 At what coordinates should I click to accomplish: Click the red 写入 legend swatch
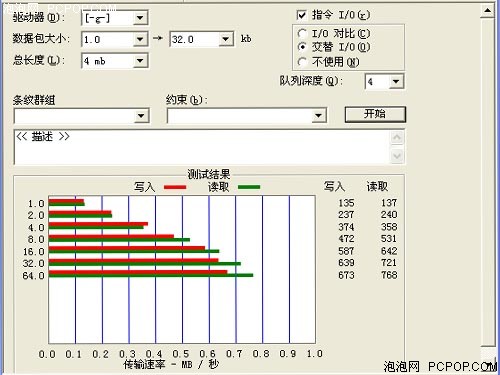click(x=175, y=187)
